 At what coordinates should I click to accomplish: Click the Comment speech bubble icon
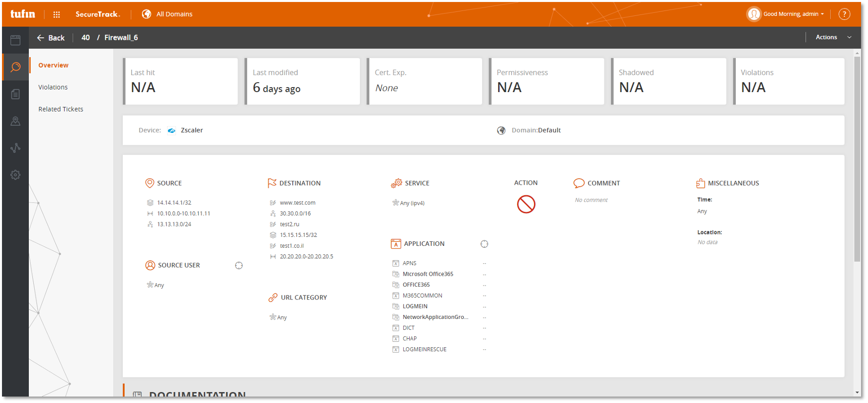point(579,183)
